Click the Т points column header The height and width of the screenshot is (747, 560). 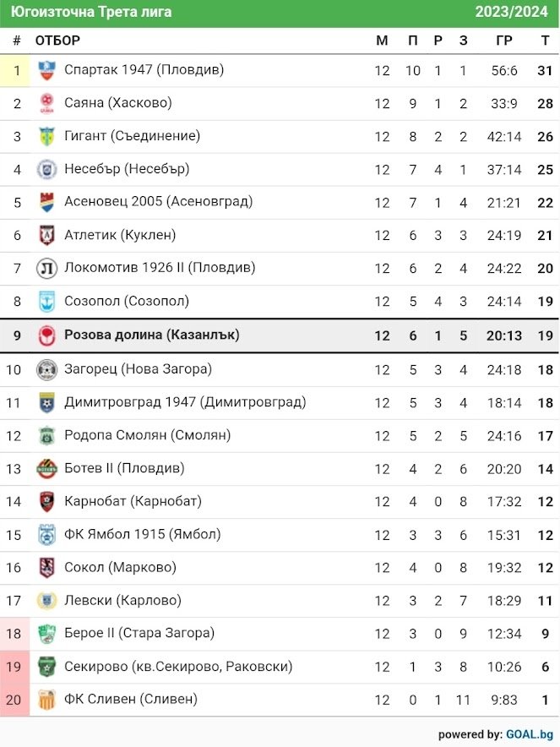546,41
